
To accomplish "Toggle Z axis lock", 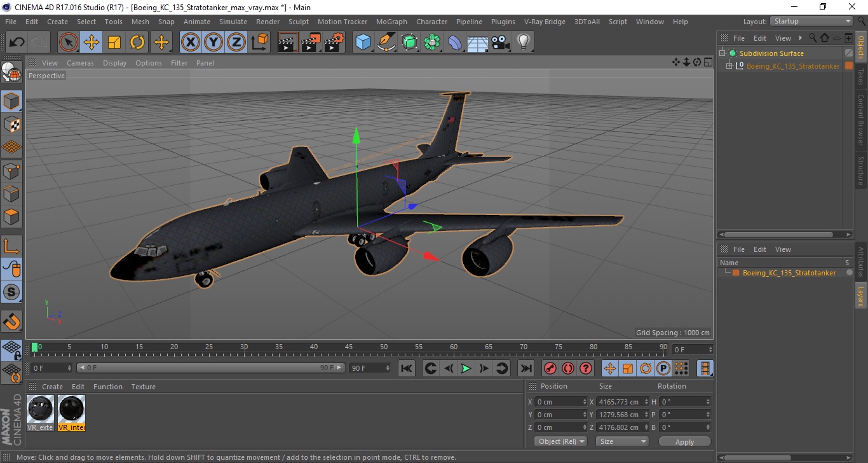I will (236, 43).
